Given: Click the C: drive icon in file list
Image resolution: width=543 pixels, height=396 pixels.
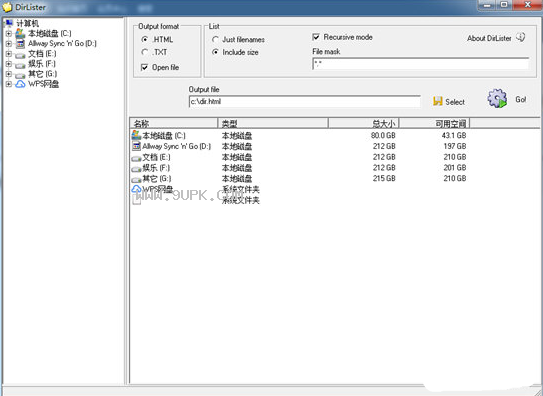Looking at the screenshot, I should (136, 135).
